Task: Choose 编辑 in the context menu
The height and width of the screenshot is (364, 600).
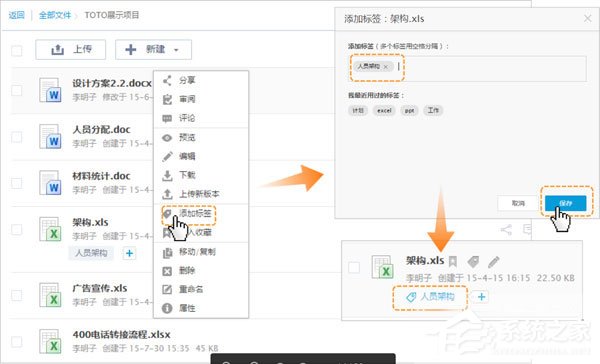Action: tap(201, 156)
